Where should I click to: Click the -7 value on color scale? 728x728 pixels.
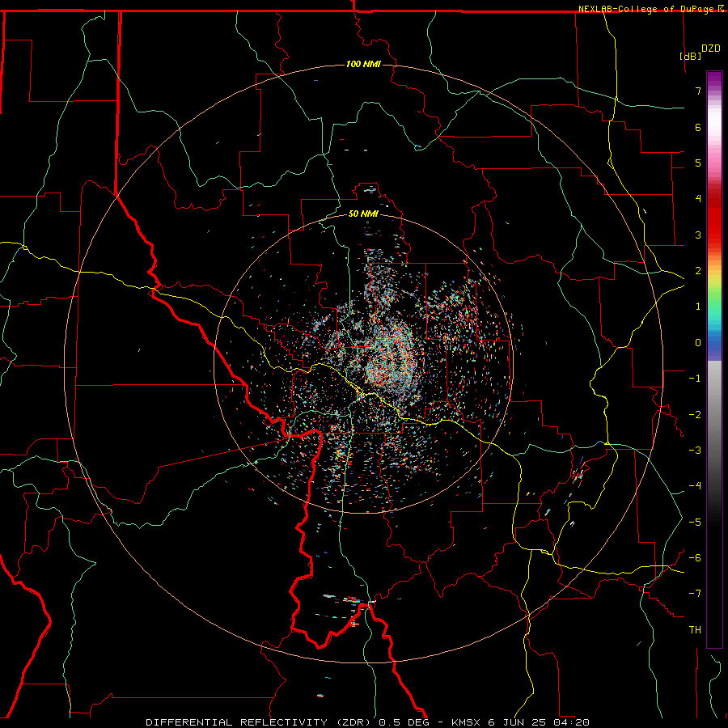(x=695, y=594)
